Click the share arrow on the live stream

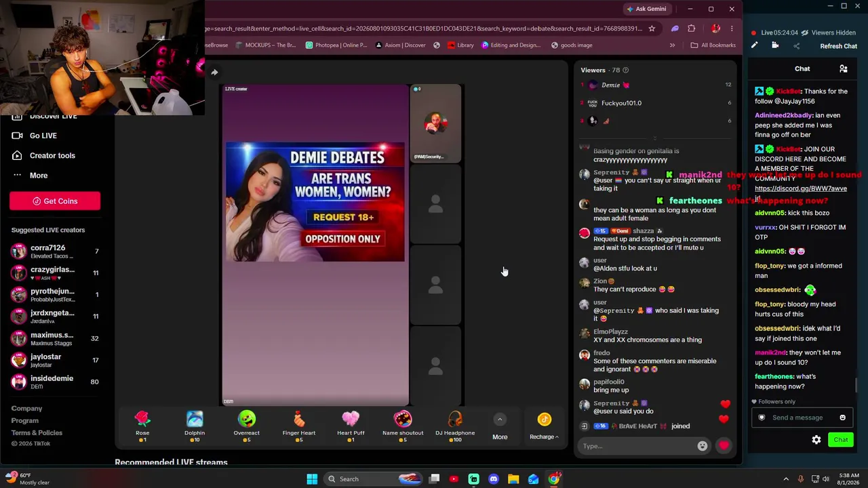(x=214, y=73)
